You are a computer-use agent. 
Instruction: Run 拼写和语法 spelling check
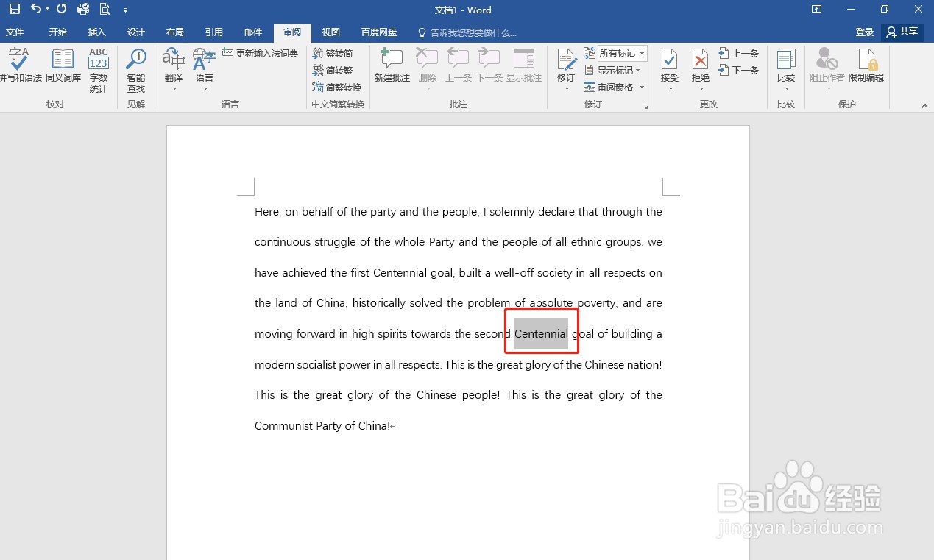[20, 65]
